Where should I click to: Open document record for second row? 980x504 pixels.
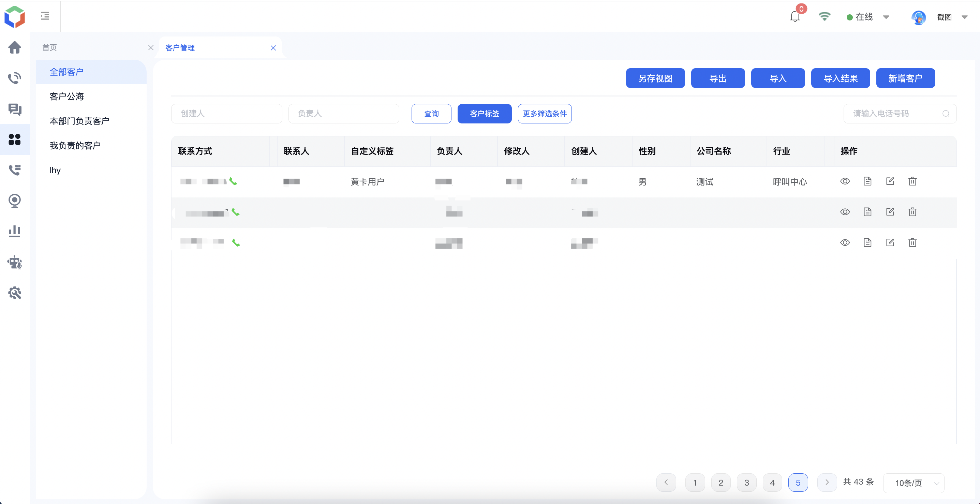tap(867, 212)
